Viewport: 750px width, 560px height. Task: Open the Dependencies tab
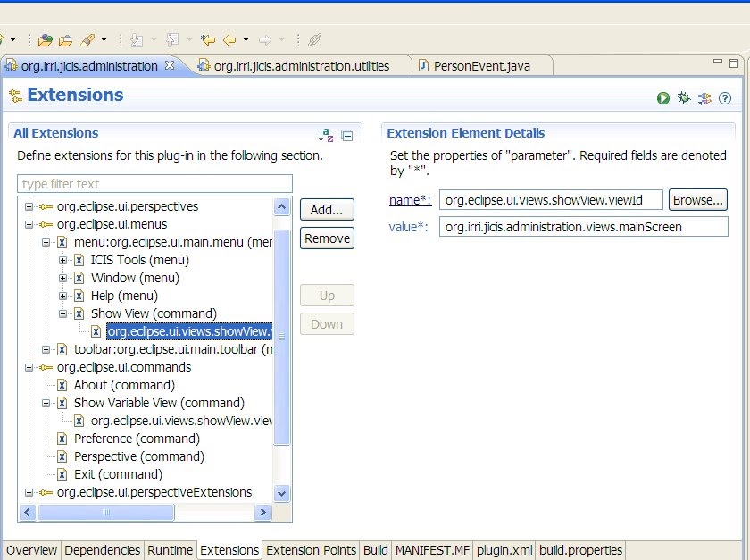coord(103,550)
